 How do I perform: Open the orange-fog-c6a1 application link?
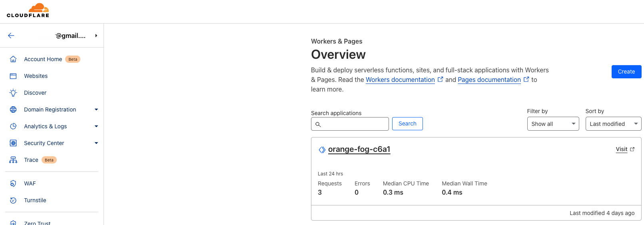tap(359, 149)
